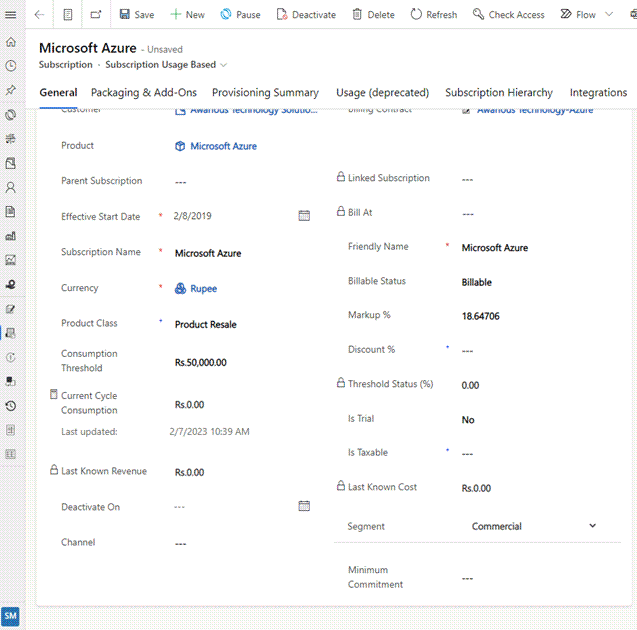Image resolution: width=637 pixels, height=630 pixels.
Task: Click the line chart sidebar icon
Action: [11, 260]
